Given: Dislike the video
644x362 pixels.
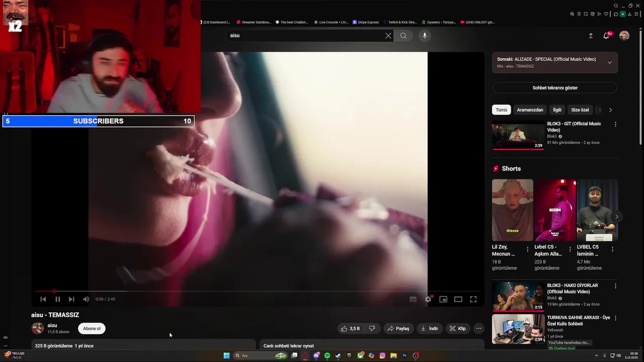Looking at the screenshot, I should tap(372, 329).
